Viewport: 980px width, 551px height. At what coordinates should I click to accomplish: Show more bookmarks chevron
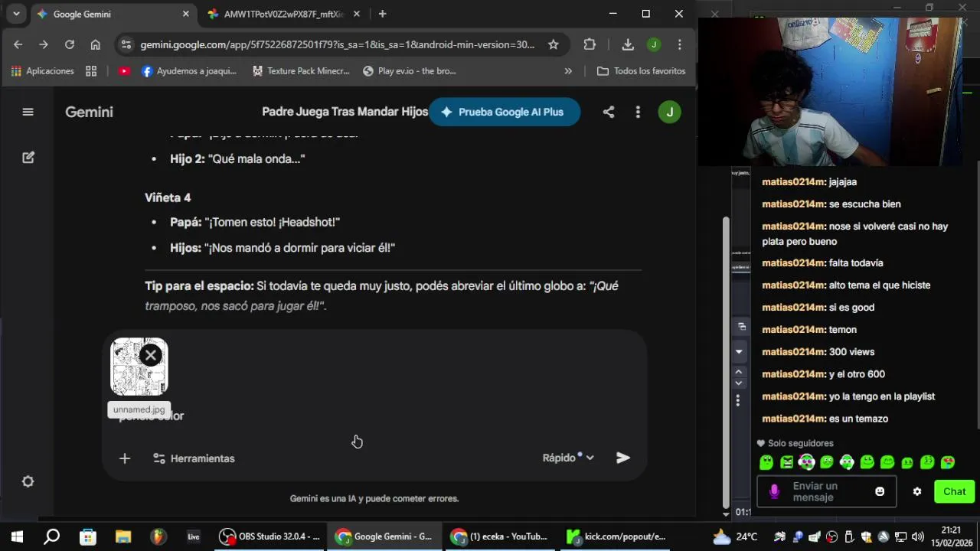(568, 71)
